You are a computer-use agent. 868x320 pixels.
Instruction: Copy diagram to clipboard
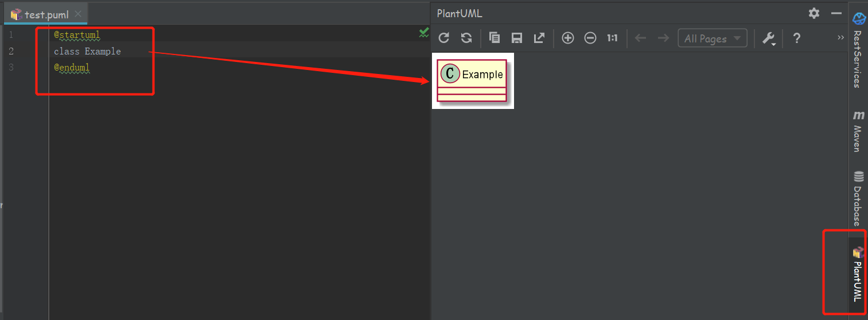pyautogui.click(x=494, y=38)
